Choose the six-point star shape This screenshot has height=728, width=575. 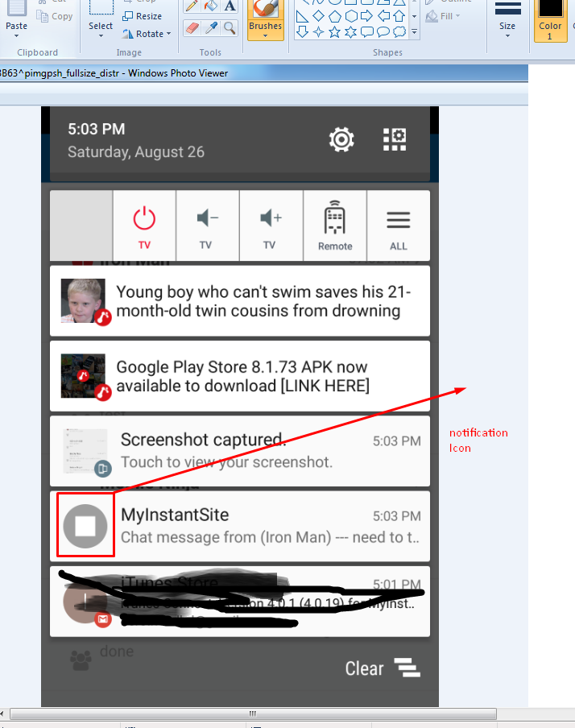(x=351, y=32)
